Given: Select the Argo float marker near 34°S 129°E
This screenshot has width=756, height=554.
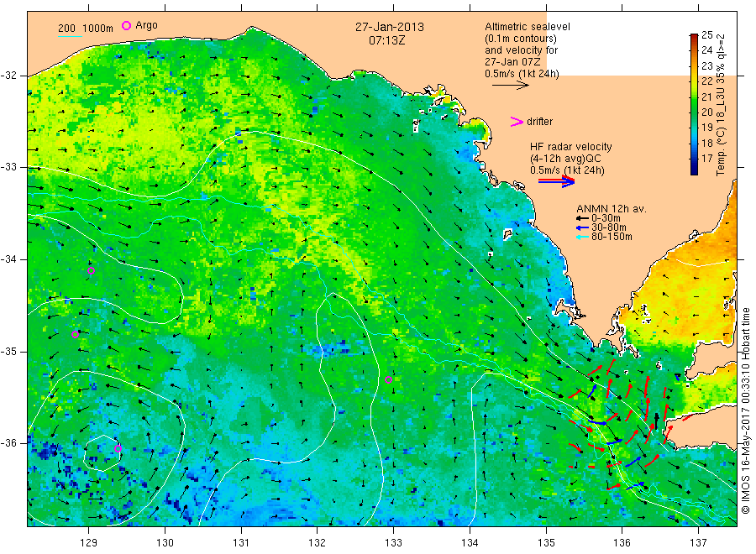Looking at the screenshot, I should click(x=91, y=271).
